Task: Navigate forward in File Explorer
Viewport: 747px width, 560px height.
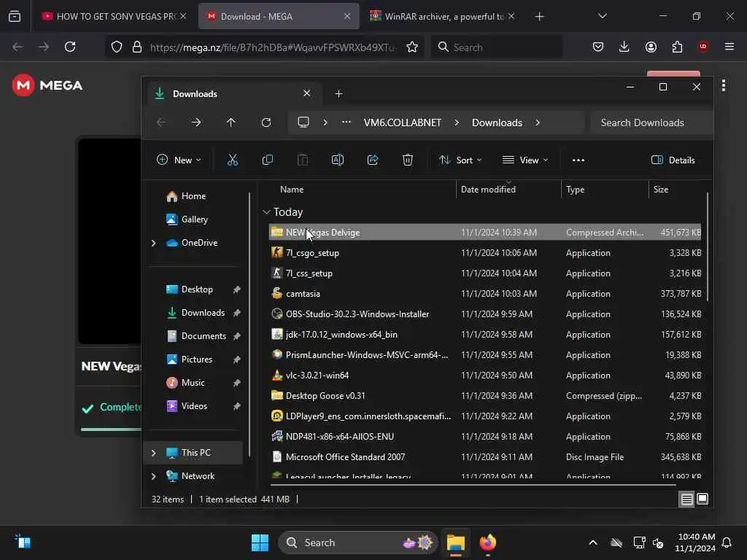Action: tap(196, 122)
